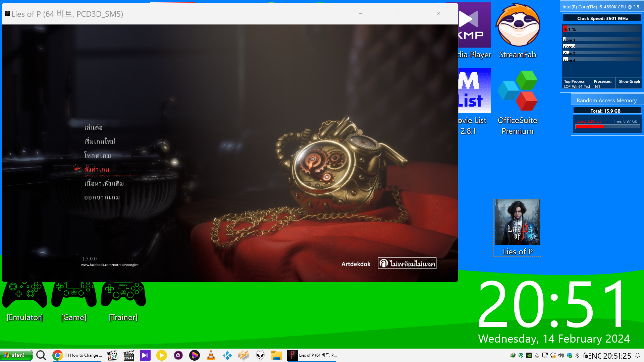The image size is (644, 362).
Task: Click the Wednesday, 14 February 2024 date text
Action: point(554,339)
